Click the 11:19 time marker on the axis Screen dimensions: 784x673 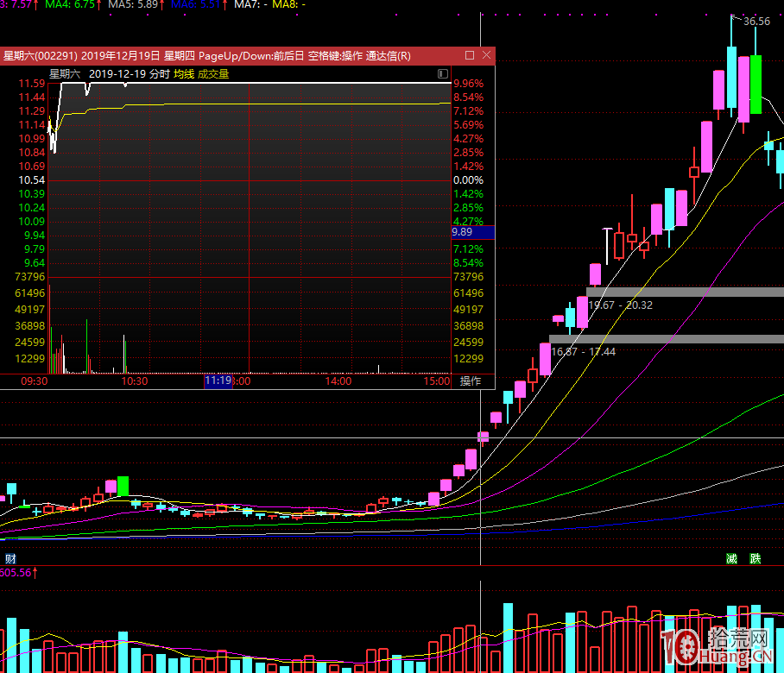click(x=218, y=381)
